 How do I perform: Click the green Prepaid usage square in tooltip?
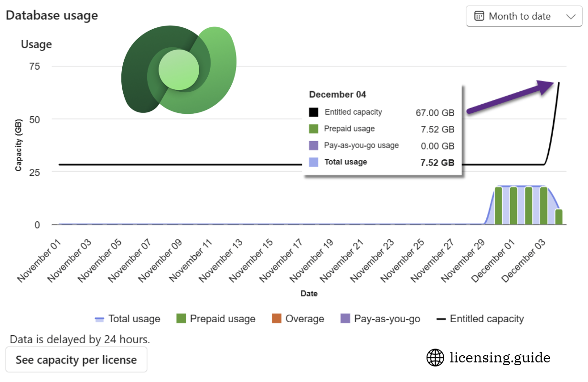[x=313, y=129]
